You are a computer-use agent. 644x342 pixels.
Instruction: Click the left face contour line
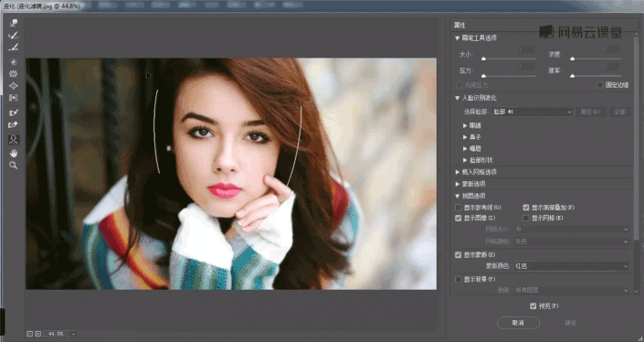pos(155,132)
